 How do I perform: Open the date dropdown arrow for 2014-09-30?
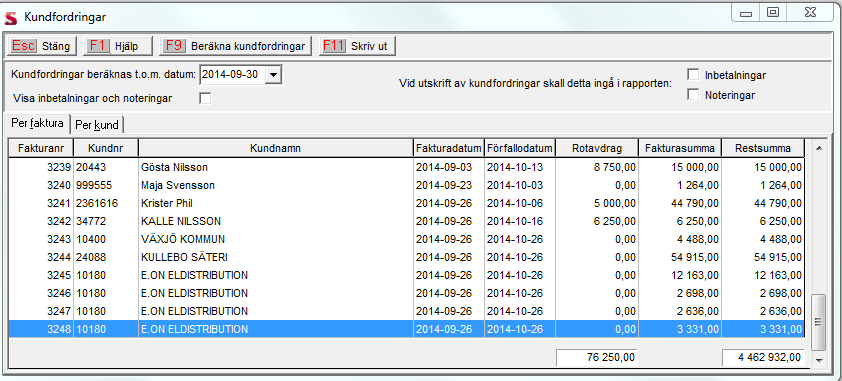click(274, 75)
